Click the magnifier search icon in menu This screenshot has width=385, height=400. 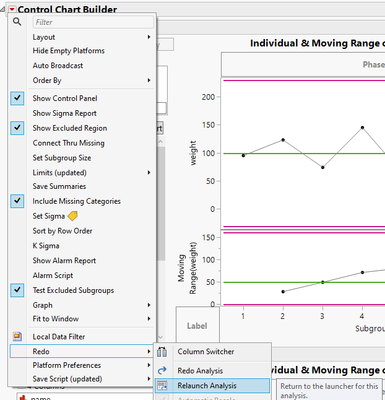click(x=17, y=22)
